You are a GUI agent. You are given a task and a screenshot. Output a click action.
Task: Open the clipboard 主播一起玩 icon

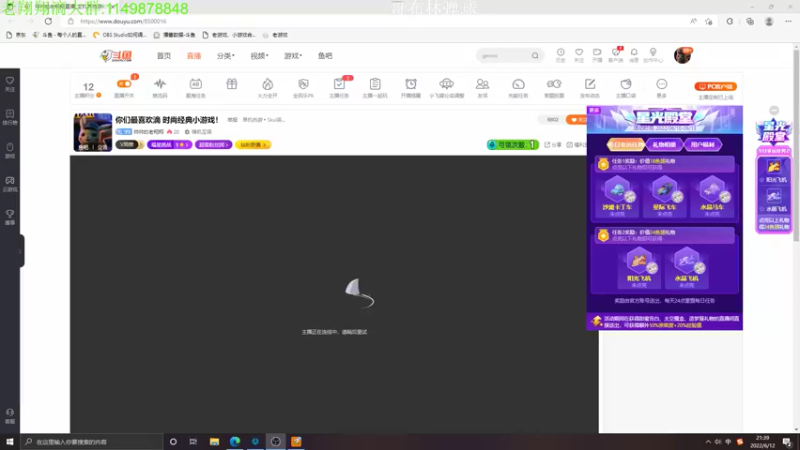(x=375, y=87)
